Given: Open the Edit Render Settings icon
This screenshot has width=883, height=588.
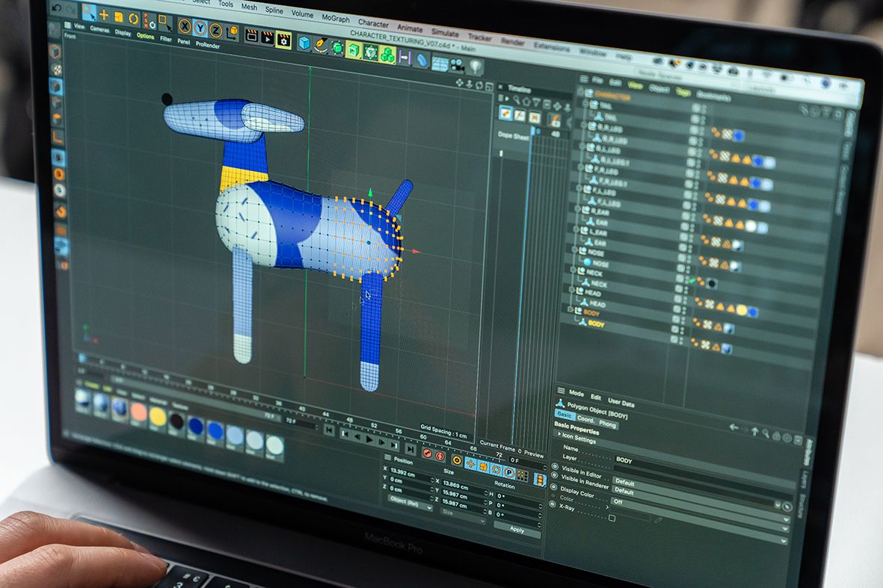Looking at the screenshot, I should 283,40.
